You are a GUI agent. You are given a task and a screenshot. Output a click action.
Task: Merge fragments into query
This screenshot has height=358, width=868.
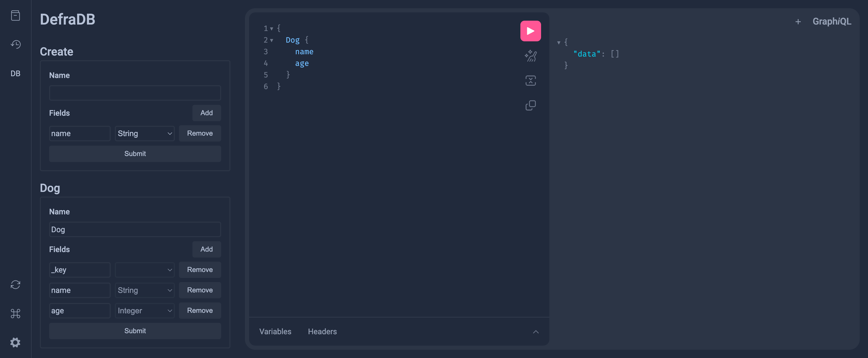[x=530, y=81]
